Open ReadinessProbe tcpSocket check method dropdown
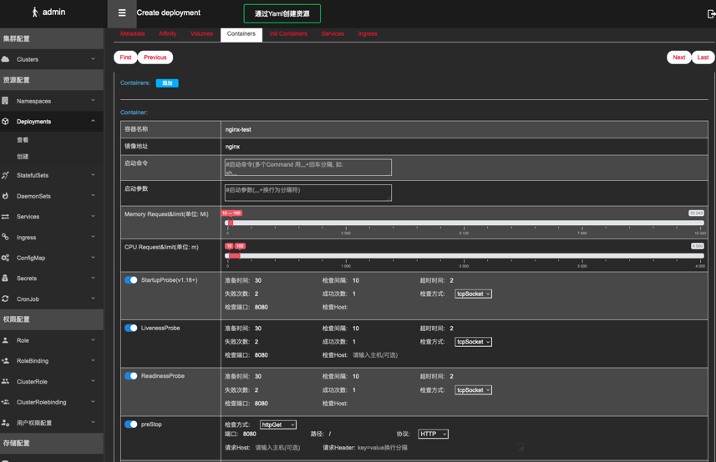The width and height of the screenshot is (716, 462). click(473, 390)
